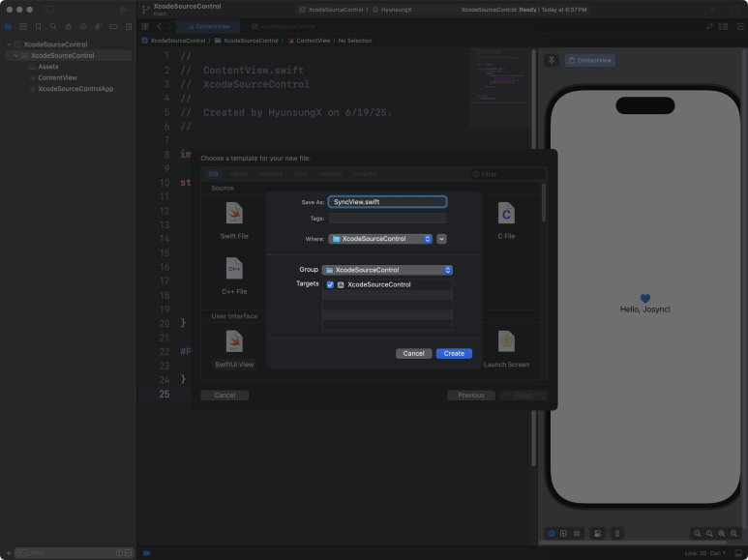
Task: Go back with the editor back arrow
Action: (x=160, y=27)
